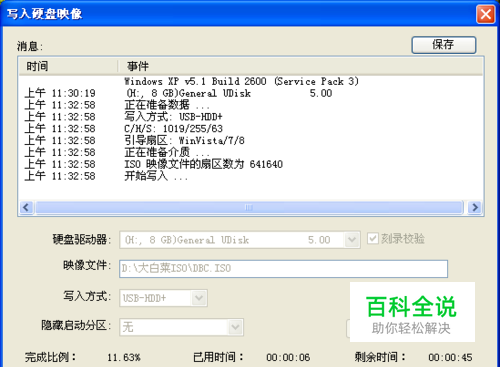Click the 事件 column header
This screenshot has width=500, height=367.
[x=300, y=66]
